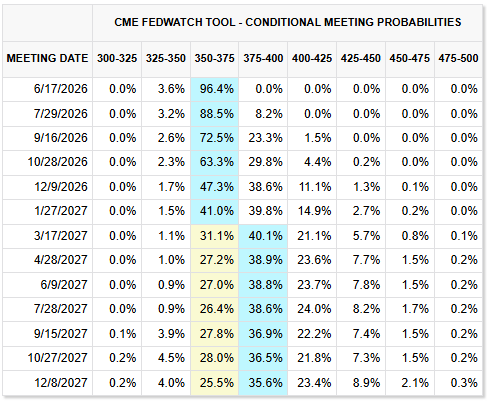Click the 23.4% cell in 12/8/2027 row

click(x=314, y=383)
